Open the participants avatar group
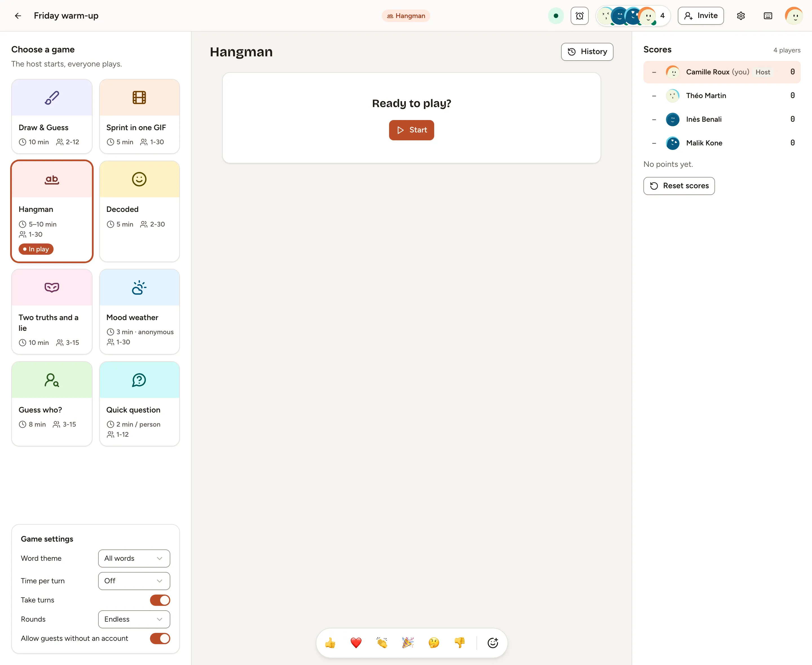This screenshot has height=665, width=812. 633,16
